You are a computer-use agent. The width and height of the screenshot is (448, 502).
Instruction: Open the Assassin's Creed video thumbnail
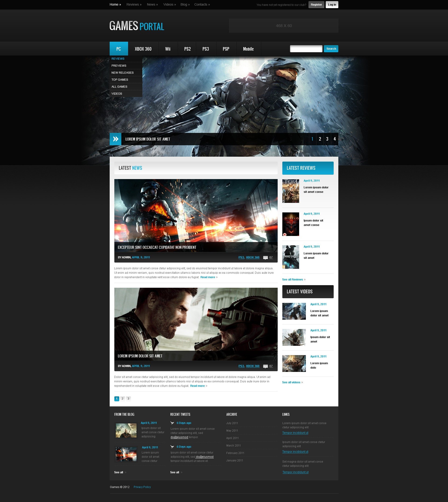tap(294, 337)
